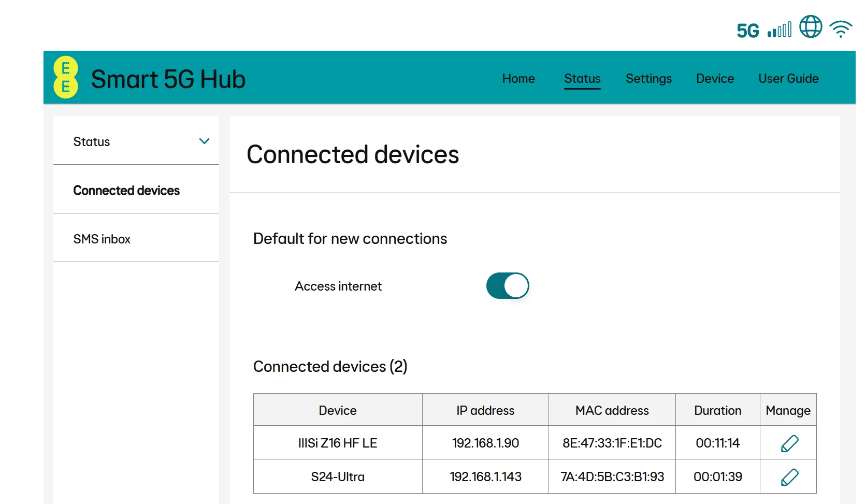Open the Status tab in the top navigation
Screen dimensions: 866x504
(x=582, y=79)
